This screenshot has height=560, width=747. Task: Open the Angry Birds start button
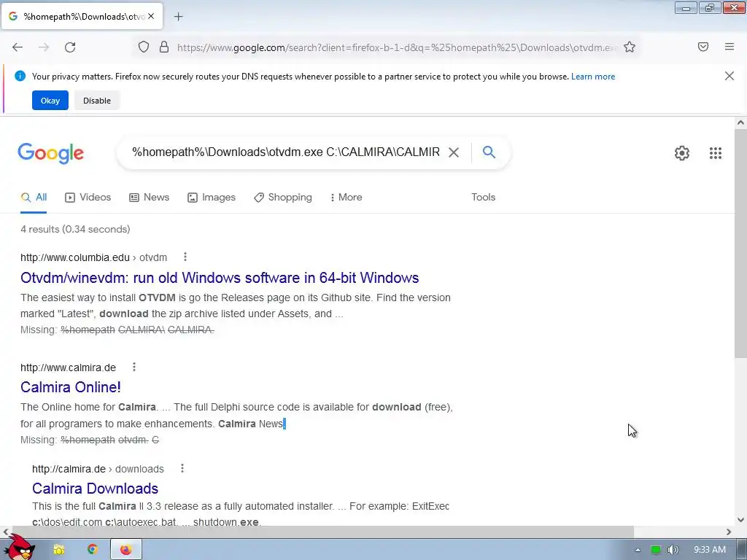coord(20,548)
